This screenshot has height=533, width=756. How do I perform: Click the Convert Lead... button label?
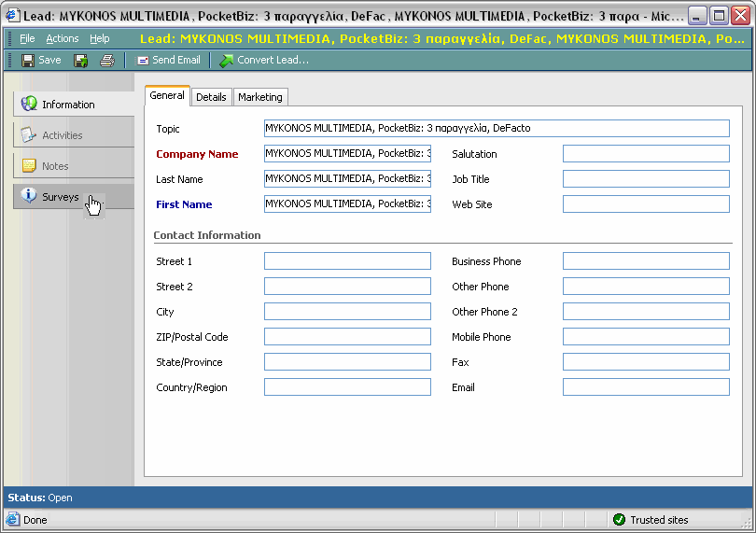coord(273,61)
